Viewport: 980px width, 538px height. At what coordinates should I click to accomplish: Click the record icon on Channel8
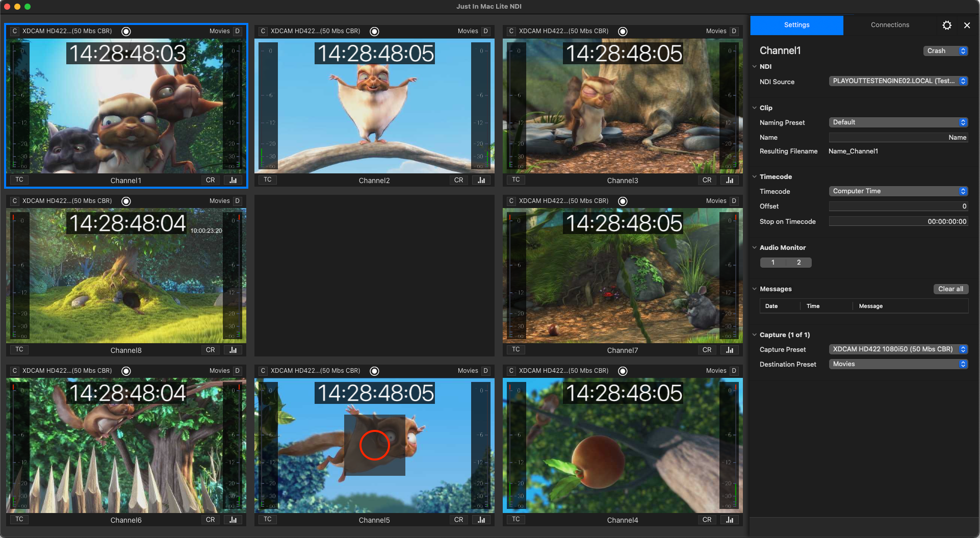tap(126, 201)
